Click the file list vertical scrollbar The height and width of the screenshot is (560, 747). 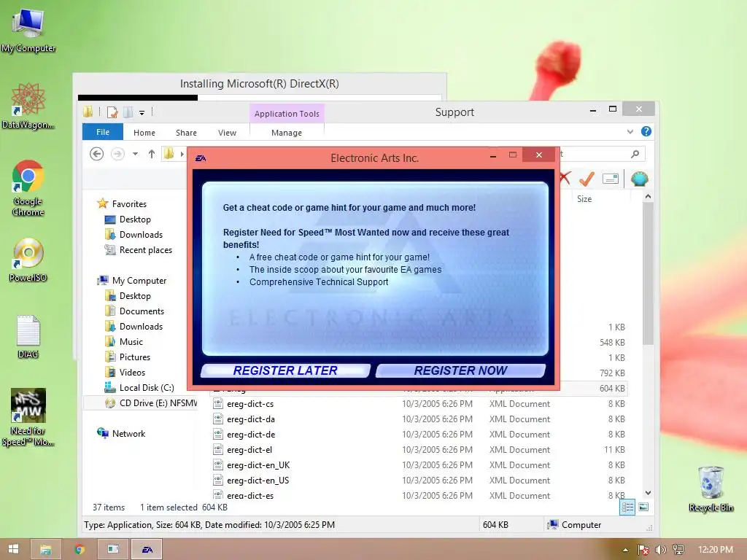coord(648,273)
